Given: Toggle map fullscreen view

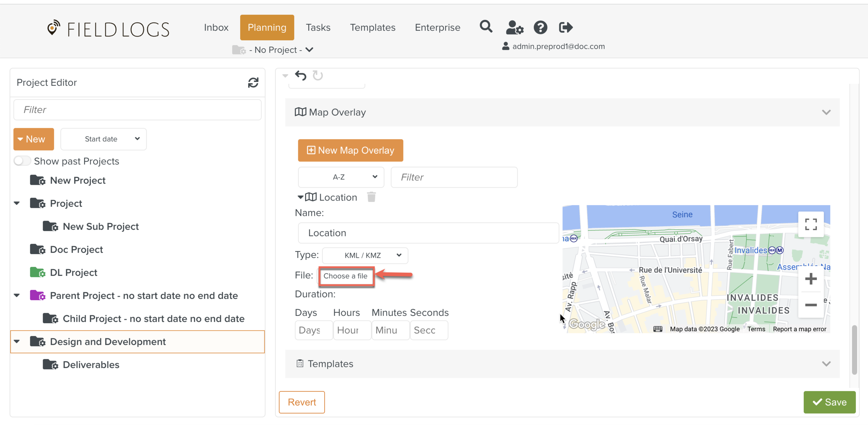Looking at the screenshot, I should 811,224.
